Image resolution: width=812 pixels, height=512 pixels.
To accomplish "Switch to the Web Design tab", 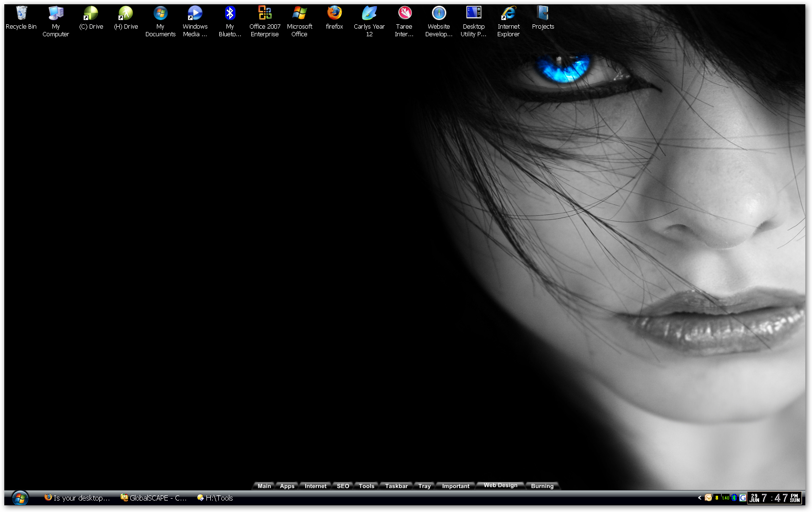I will click(x=500, y=485).
